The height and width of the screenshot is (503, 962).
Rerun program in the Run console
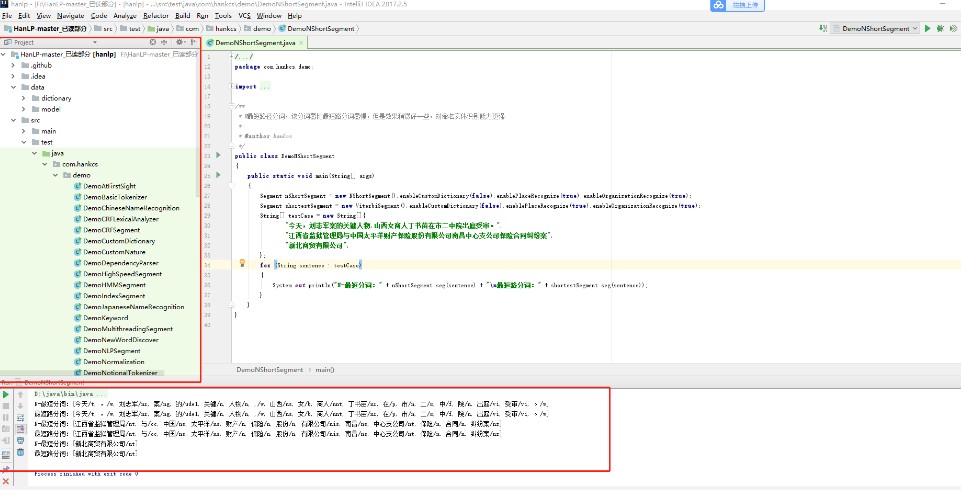pos(6,394)
